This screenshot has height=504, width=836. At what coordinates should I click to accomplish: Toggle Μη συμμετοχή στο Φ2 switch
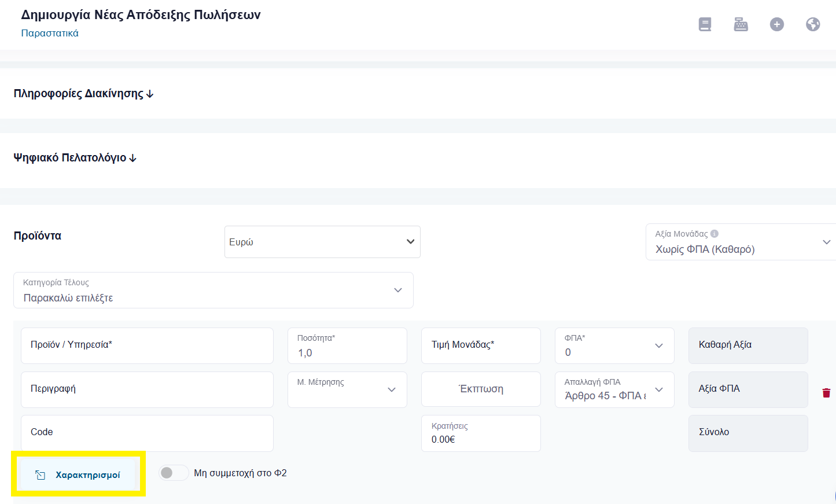(x=174, y=473)
